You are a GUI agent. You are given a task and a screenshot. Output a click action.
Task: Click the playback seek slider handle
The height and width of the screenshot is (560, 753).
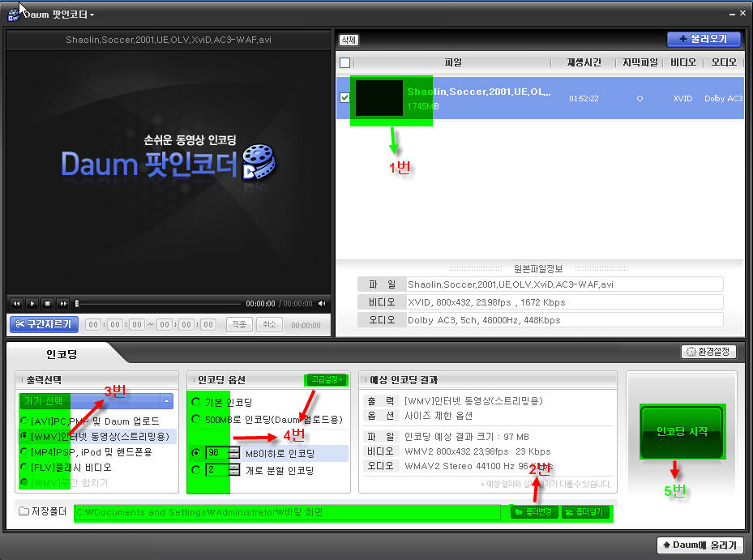[77, 304]
